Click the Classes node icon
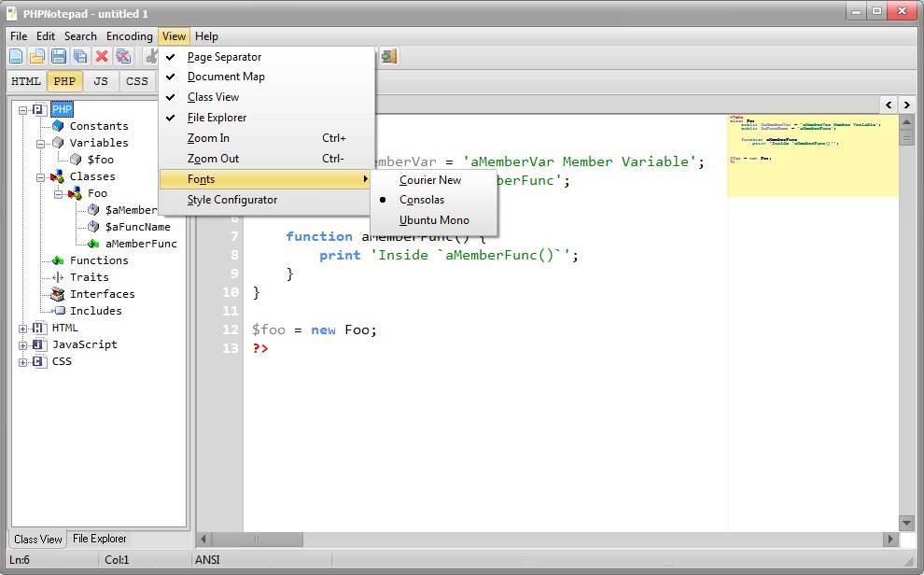Screen dimensions: 924x575 [57, 176]
